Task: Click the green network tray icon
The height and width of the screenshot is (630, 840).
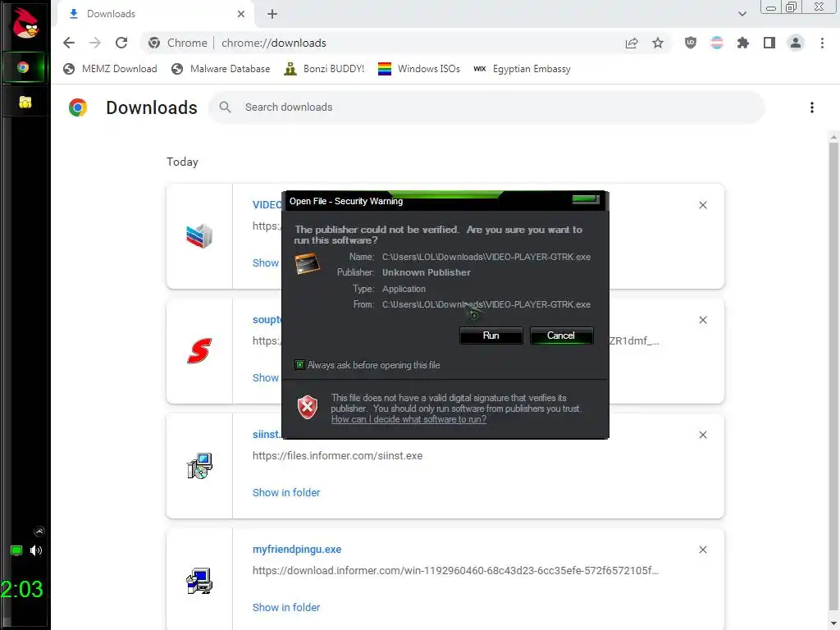Action: [16, 550]
